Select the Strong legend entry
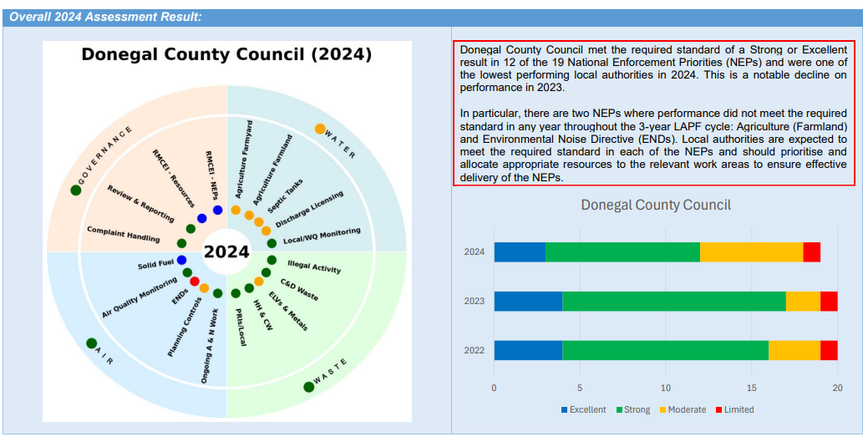The height and width of the screenshot is (447, 868). tap(637, 409)
